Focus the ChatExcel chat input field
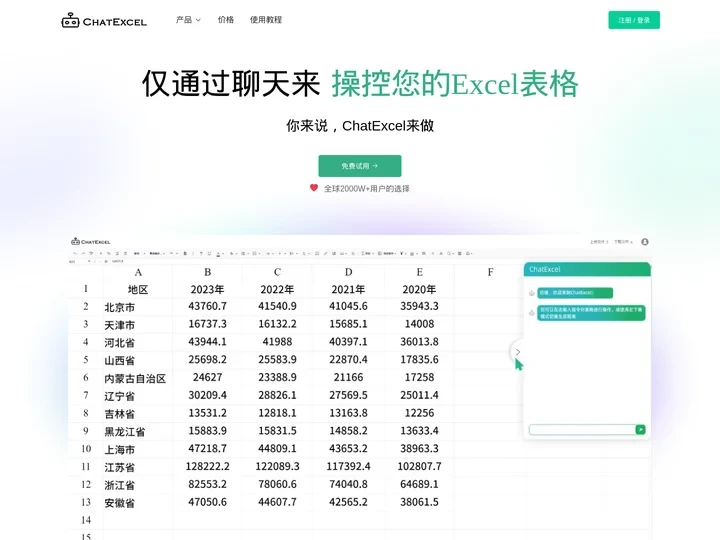720x540 pixels. point(582,429)
